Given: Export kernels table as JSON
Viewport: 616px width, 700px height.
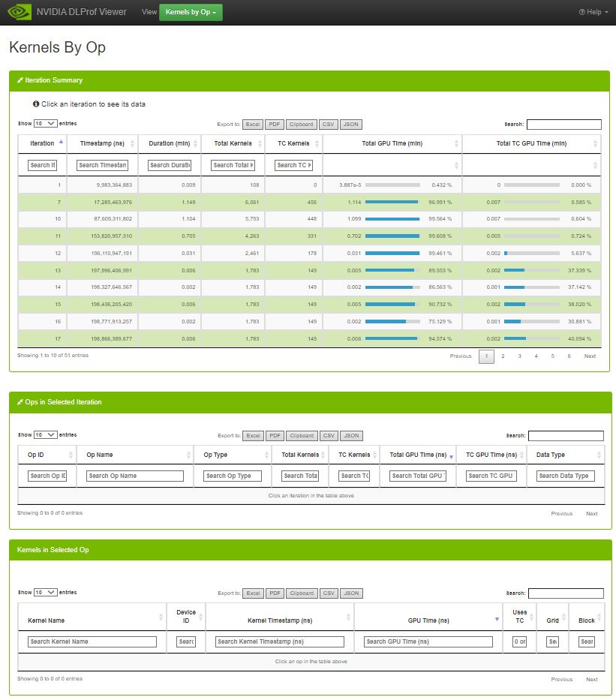Looking at the screenshot, I should 351,593.
